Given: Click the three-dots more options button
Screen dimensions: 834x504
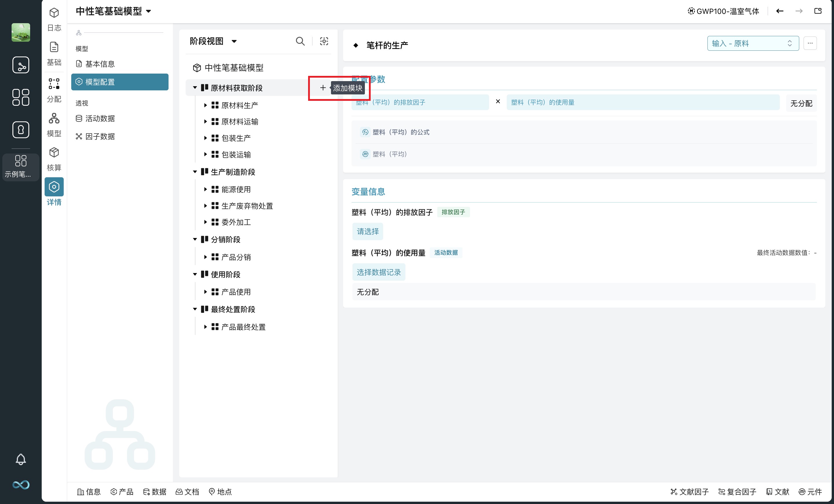Looking at the screenshot, I should tap(810, 43).
